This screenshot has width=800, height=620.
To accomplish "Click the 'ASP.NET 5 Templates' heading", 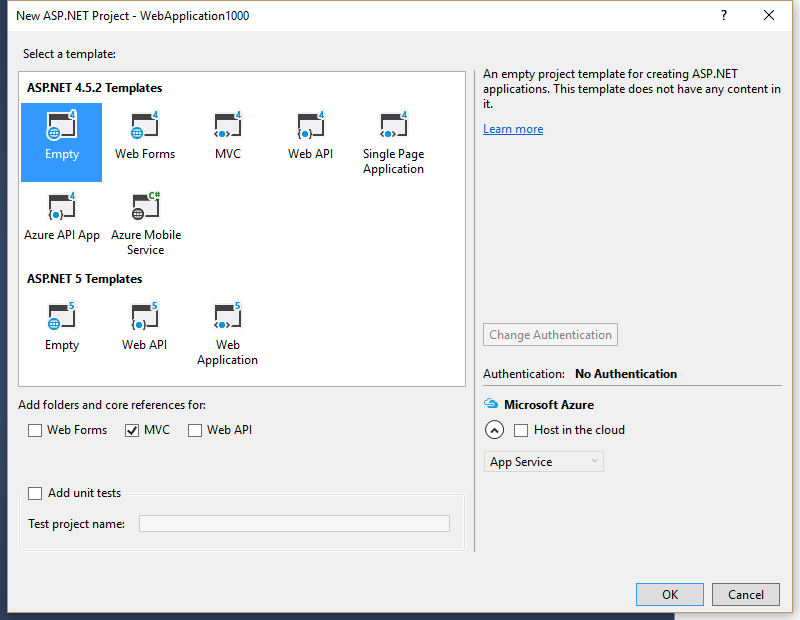I will click(85, 279).
